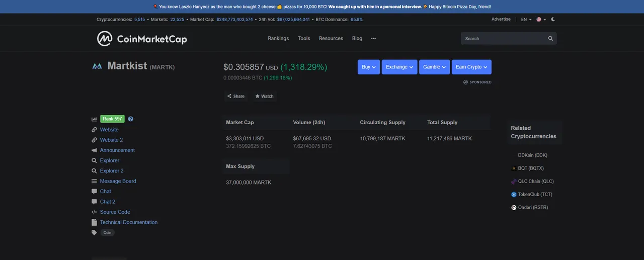Open the more options ellipsis menu
Viewport: 644px width, 260px height.
pos(373,38)
